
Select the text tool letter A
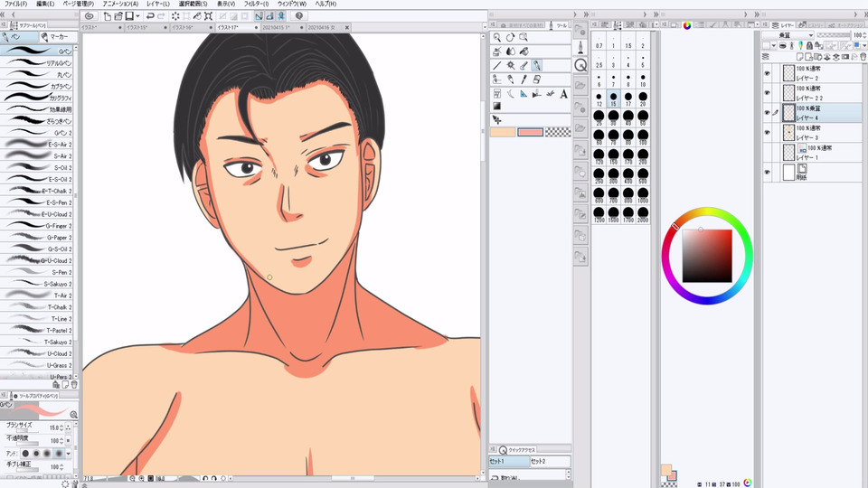click(x=563, y=94)
